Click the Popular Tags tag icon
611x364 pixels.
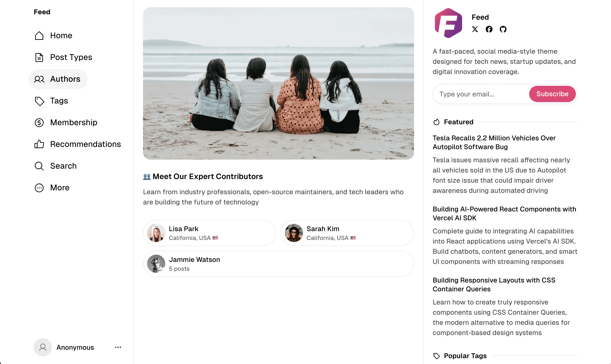click(437, 356)
